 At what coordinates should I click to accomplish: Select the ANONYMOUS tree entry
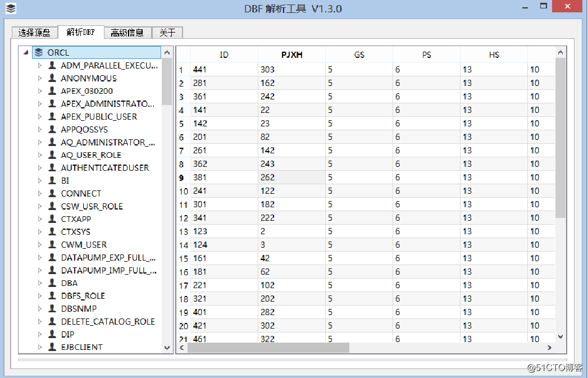[x=89, y=78]
